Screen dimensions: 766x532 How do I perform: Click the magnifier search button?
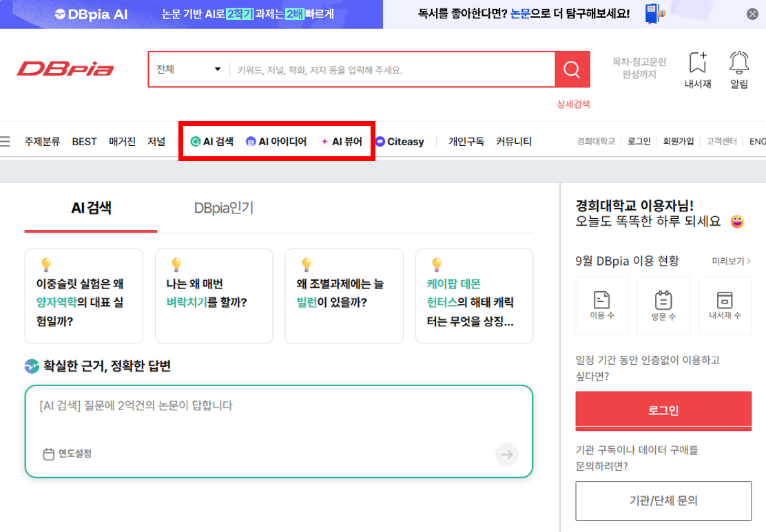point(572,70)
